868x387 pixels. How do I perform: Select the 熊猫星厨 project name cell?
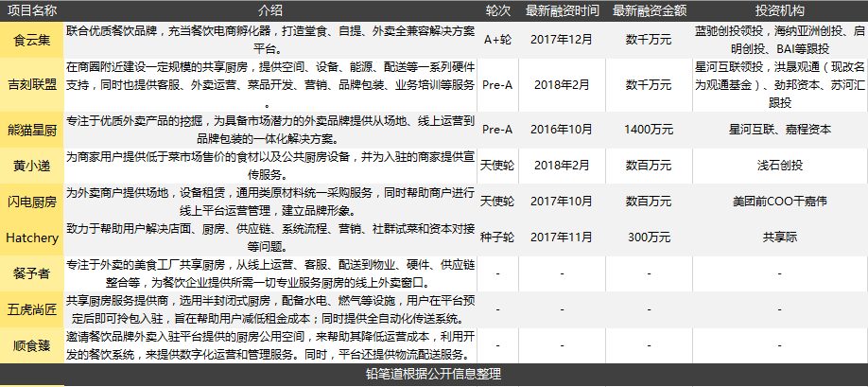[32, 130]
